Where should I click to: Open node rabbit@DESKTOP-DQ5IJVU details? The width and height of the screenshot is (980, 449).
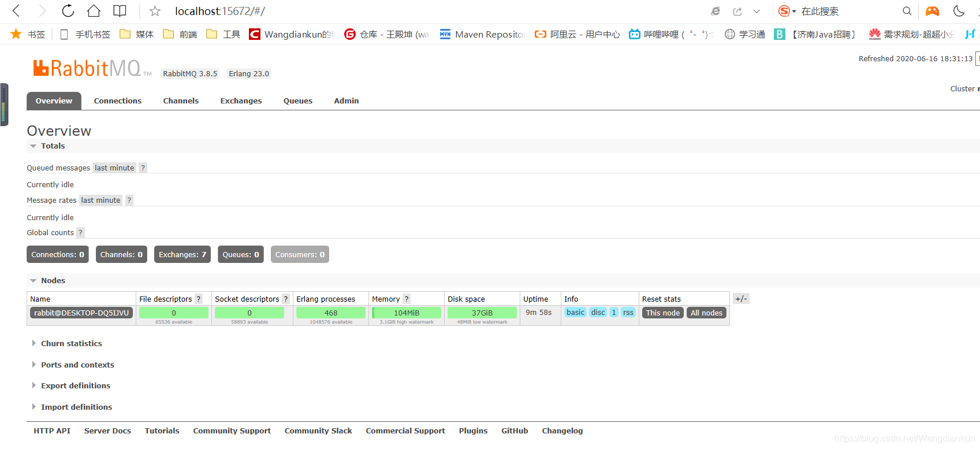coord(81,313)
